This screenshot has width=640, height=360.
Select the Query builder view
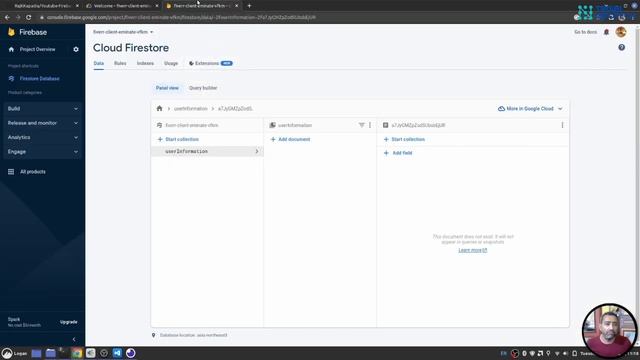tap(203, 88)
